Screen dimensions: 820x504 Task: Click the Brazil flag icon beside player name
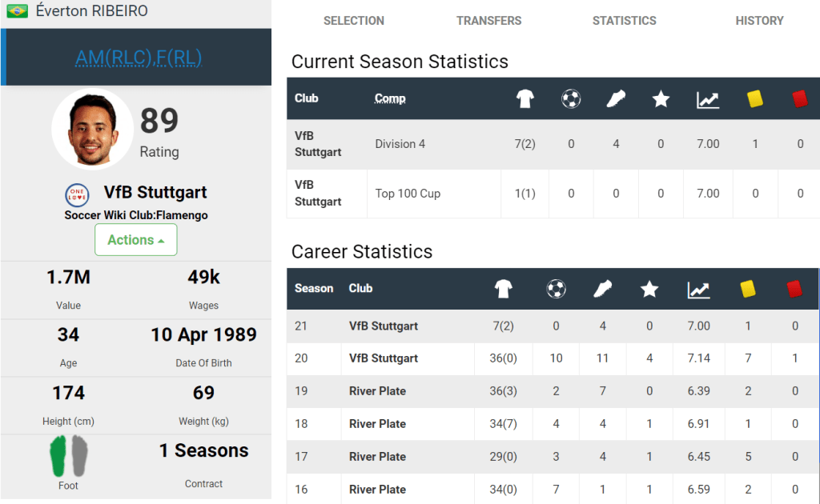(17, 12)
